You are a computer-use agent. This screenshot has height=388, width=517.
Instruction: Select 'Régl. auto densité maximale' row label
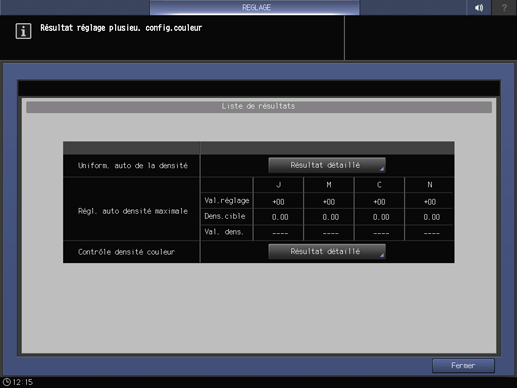pos(133,211)
